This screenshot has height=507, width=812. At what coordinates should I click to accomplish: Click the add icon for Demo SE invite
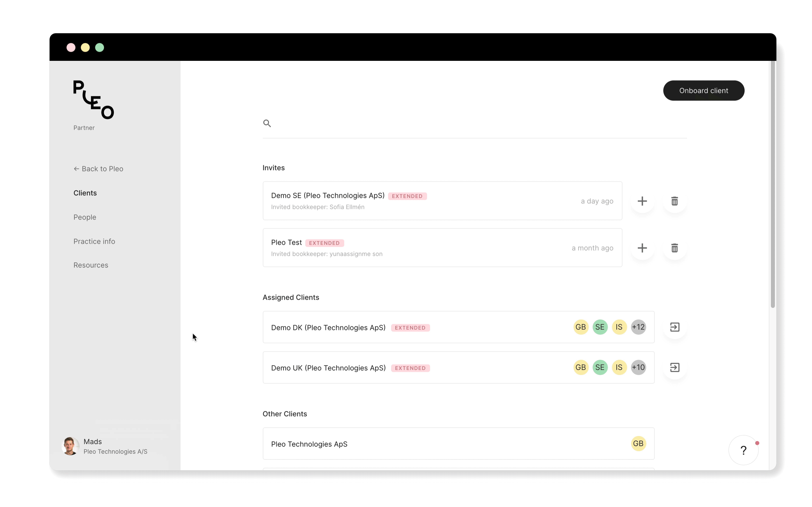(x=642, y=201)
